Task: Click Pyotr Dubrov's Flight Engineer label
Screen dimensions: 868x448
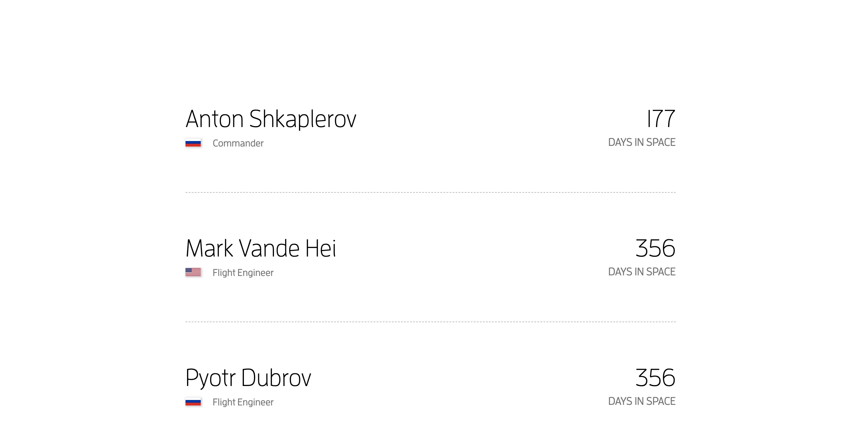Action: [243, 402]
